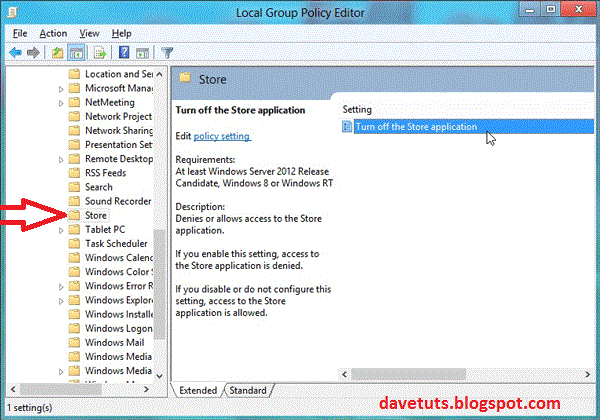600x420 pixels.
Task: Click tree pane scroll left arrow
Action: tap(13, 389)
